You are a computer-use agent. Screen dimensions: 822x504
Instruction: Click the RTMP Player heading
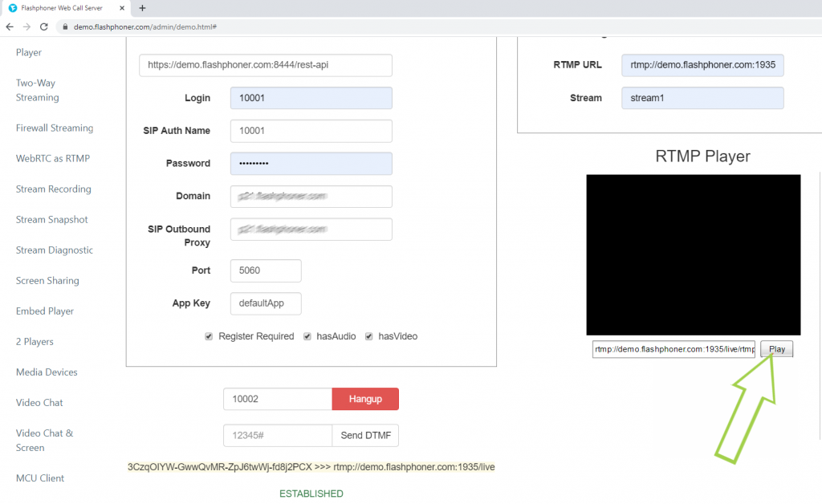coord(702,156)
